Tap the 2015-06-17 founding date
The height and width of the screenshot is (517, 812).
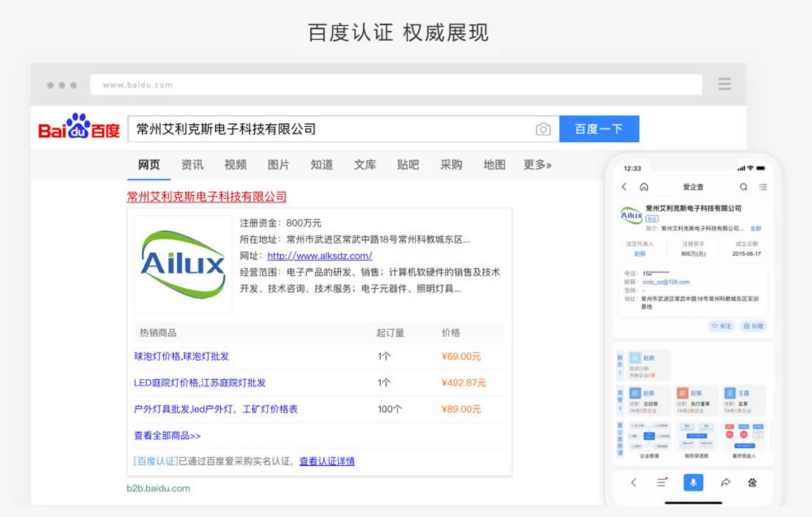(x=746, y=254)
